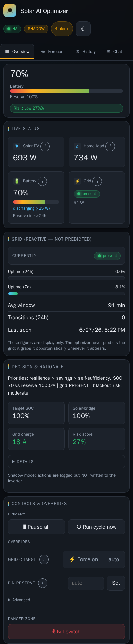Viewport: 133px width, 644px height.
Task: Toggle dark mode moon icon
Action: (x=83, y=29)
